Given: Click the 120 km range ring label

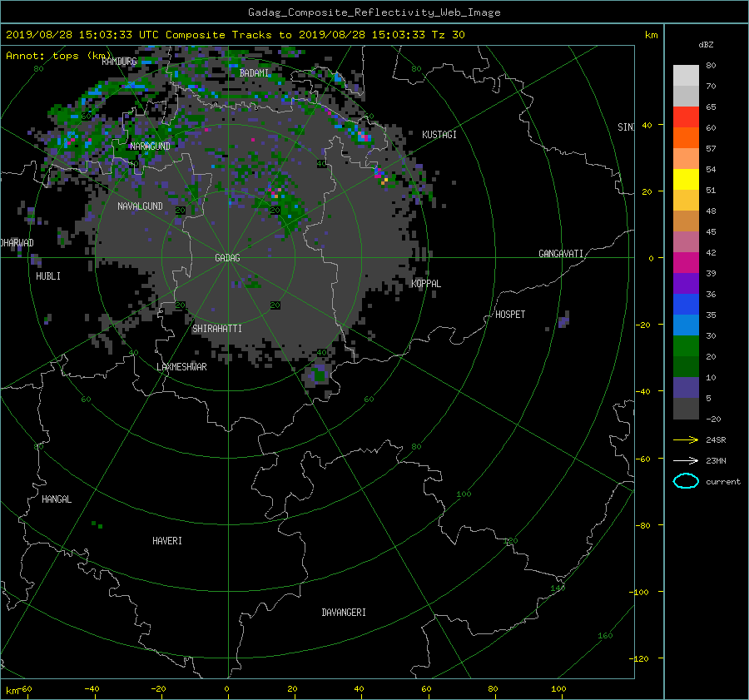Looking at the screenshot, I should click(x=511, y=541).
